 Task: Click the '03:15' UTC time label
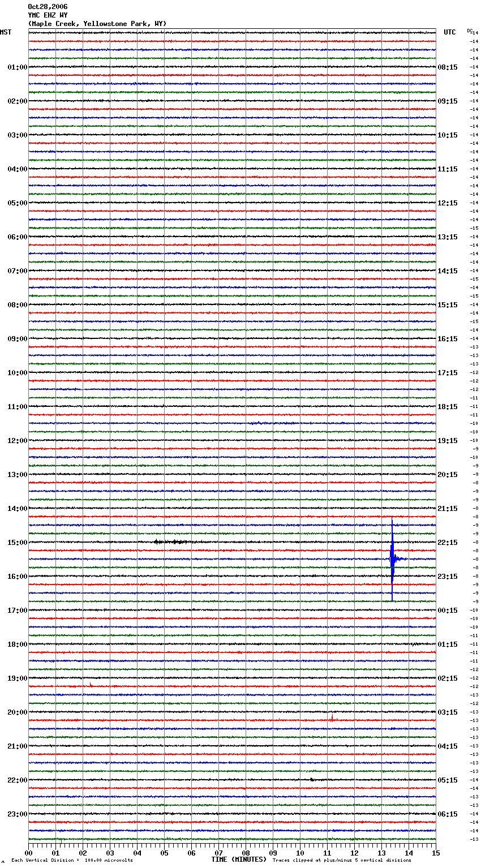point(448,712)
